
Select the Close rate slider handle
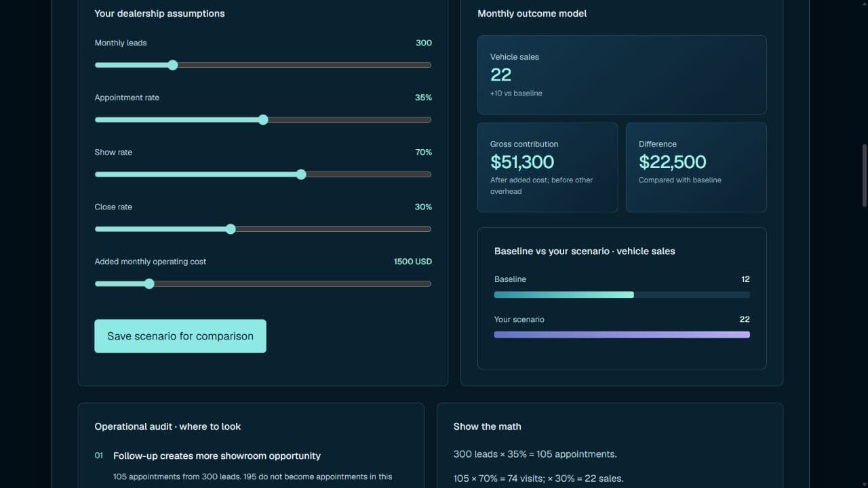click(231, 229)
